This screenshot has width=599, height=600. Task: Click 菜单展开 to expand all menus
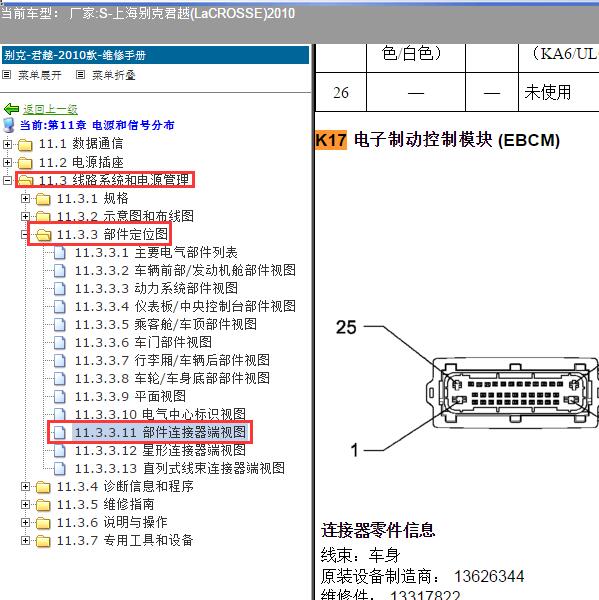click(x=40, y=75)
